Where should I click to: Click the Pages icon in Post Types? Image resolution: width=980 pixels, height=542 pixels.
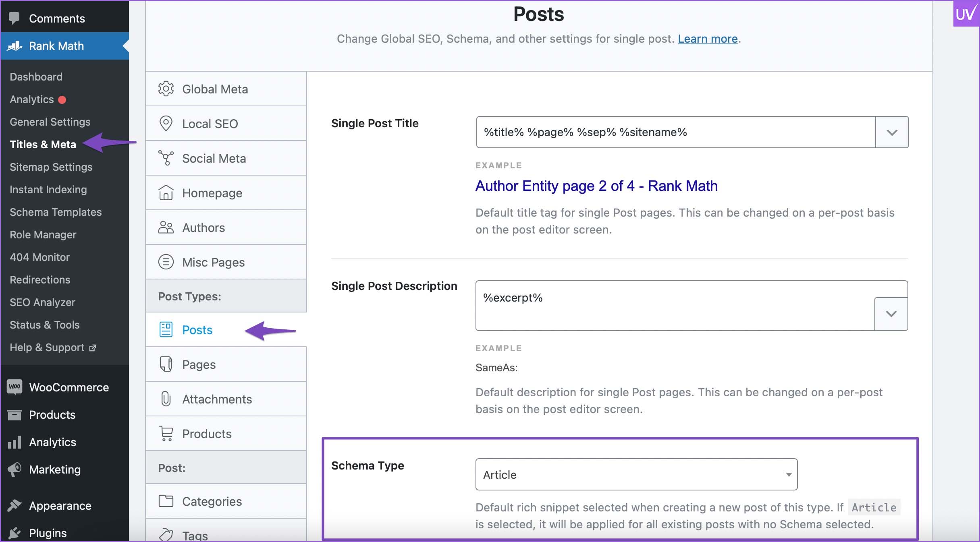click(166, 364)
